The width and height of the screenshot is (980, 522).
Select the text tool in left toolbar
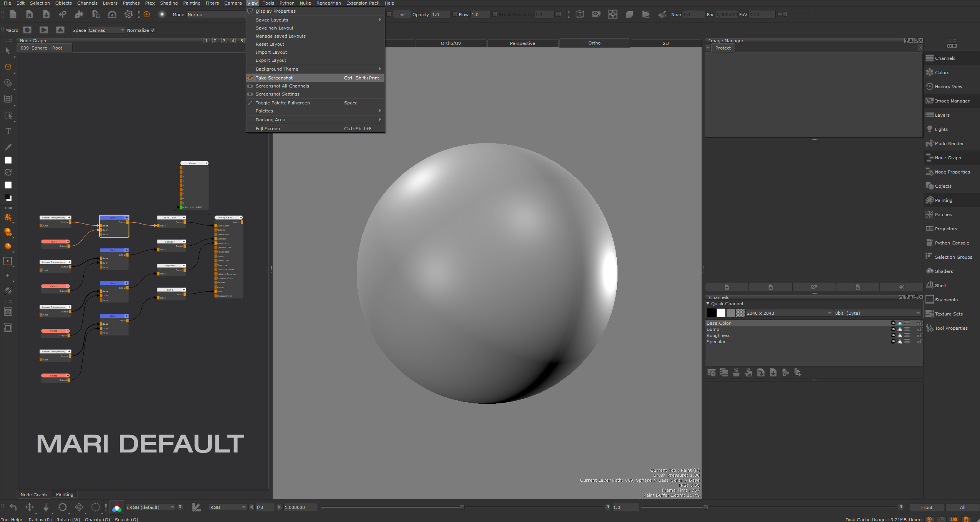(8, 131)
